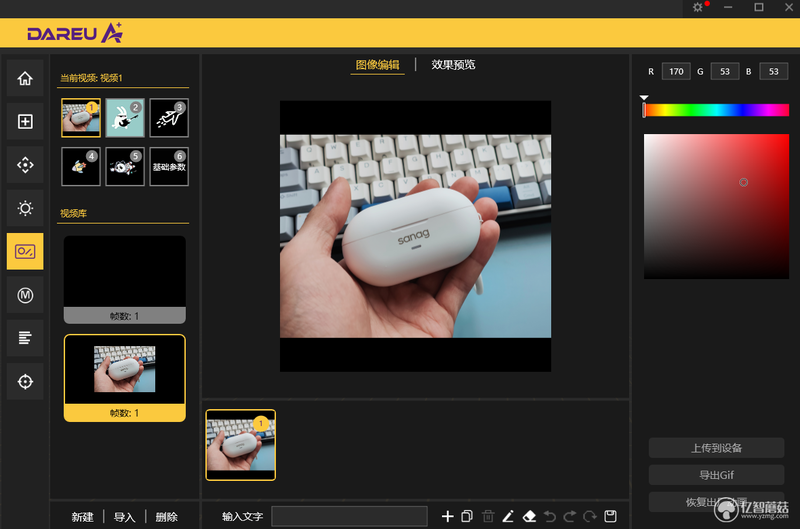Open the four-arrow move sidebar icon
This screenshot has width=800, height=529.
point(25,165)
